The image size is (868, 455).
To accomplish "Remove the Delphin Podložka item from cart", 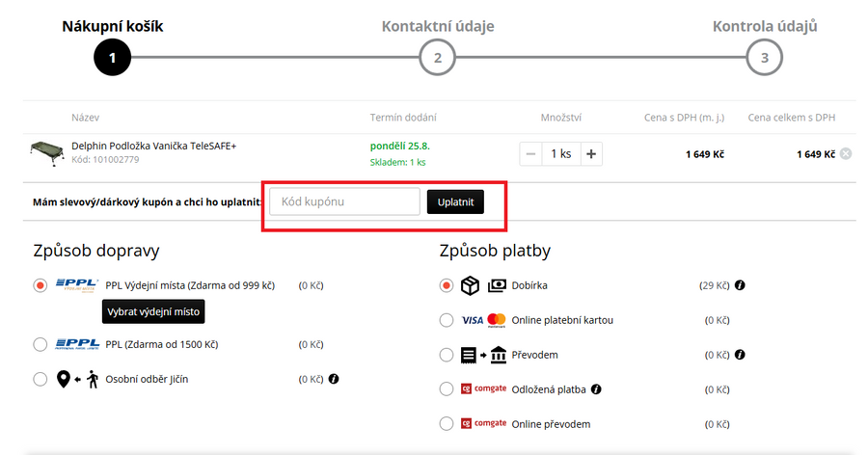I will (846, 153).
